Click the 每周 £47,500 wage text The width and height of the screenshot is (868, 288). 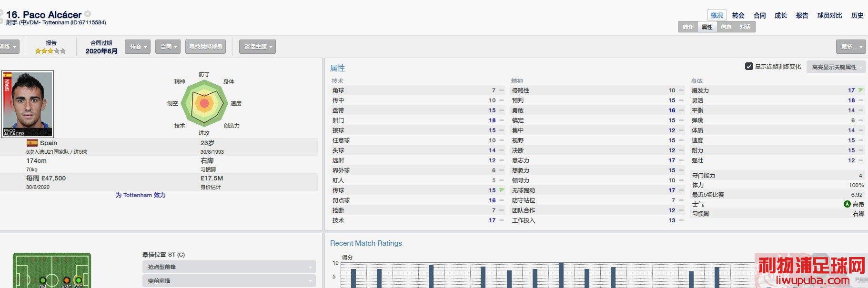point(46,178)
